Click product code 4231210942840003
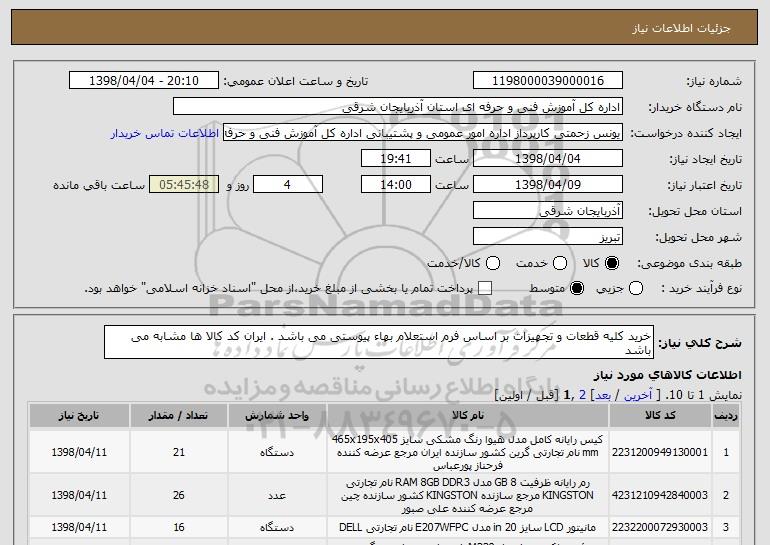Image resolution: width=770 pixels, height=545 pixels. [x=660, y=495]
